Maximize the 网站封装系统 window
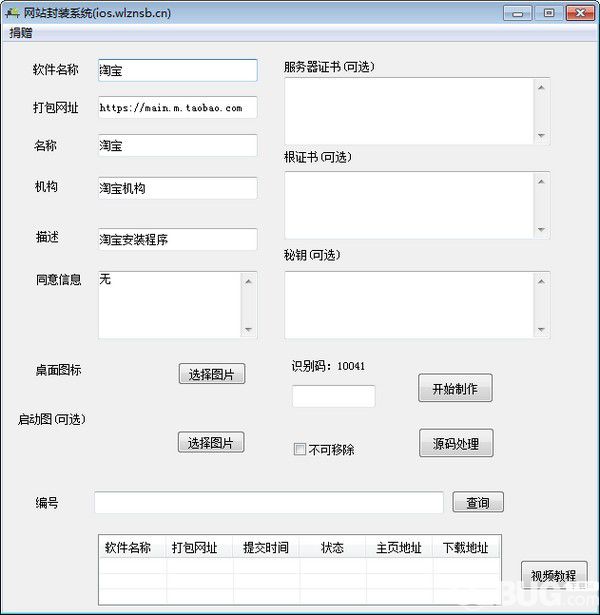 (549, 14)
